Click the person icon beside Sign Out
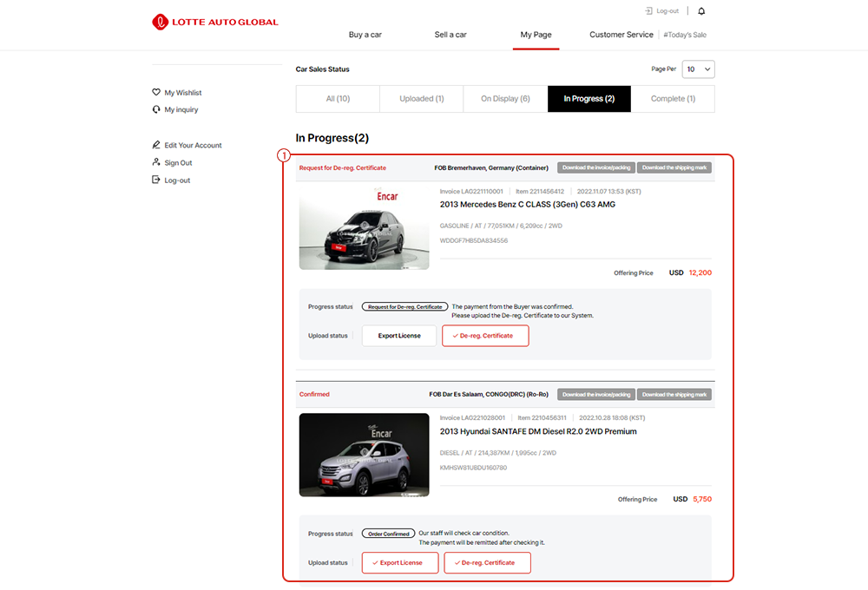 coord(156,162)
